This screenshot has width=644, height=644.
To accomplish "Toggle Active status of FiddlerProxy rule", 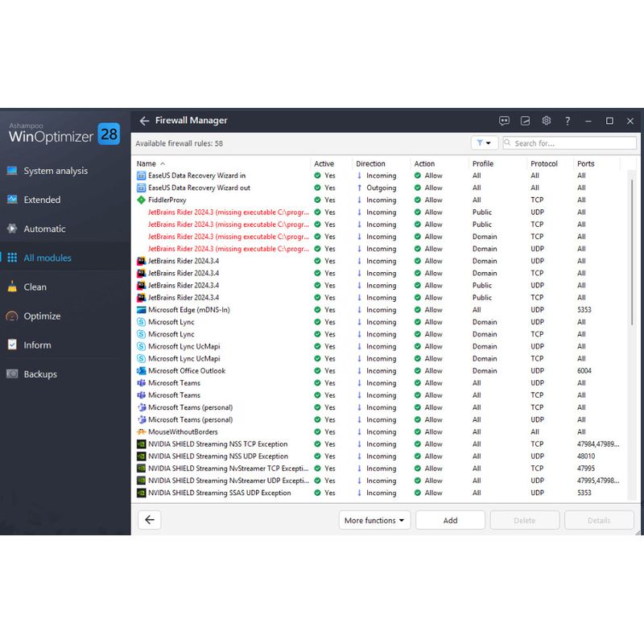I will pos(319,200).
